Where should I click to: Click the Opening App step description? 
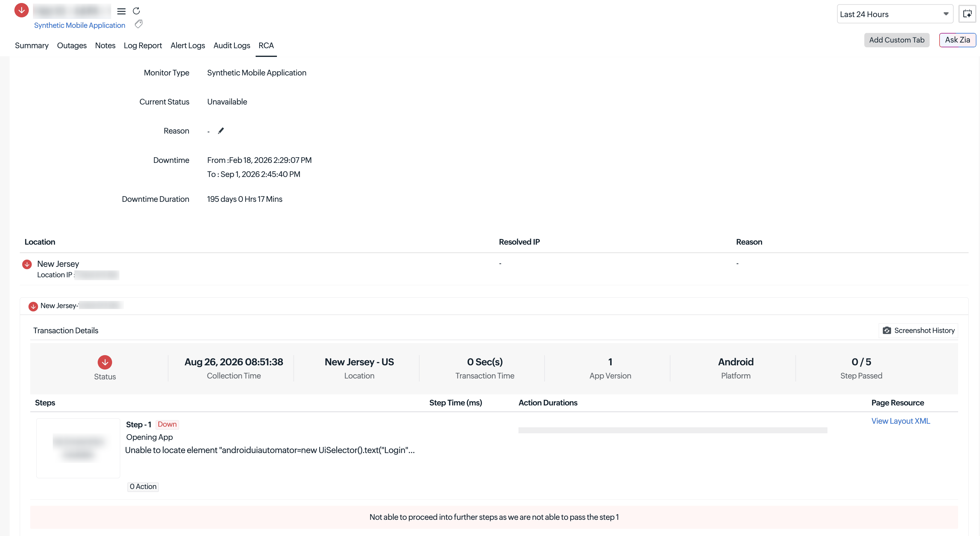coord(149,437)
